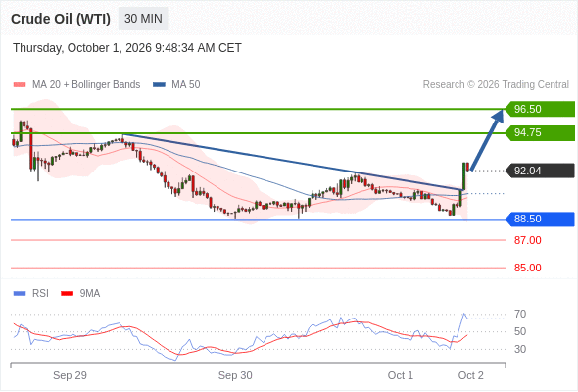Click the 9MA legend red swatch
578x392 pixels.
67,294
